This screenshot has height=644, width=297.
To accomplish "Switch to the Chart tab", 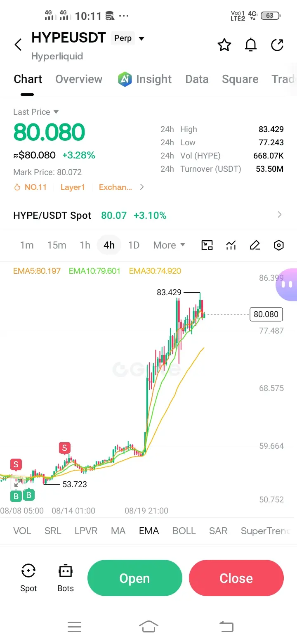I will click(28, 79).
